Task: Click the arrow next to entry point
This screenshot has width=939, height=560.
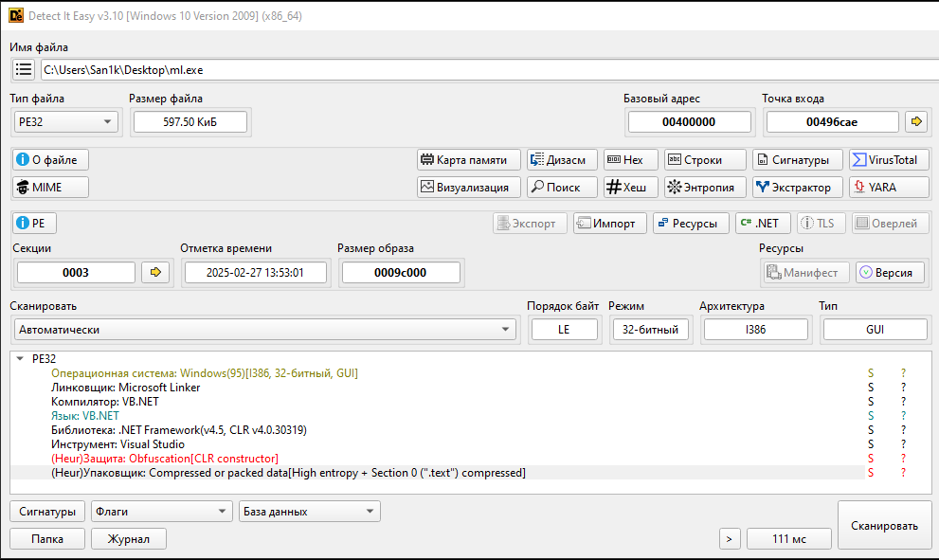Action: click(x=917, y=121)
